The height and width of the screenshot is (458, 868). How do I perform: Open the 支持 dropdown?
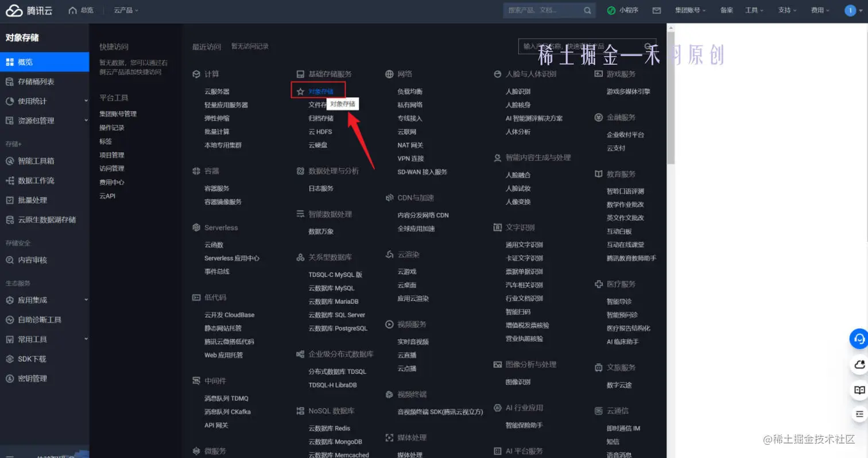pos(788,10)
